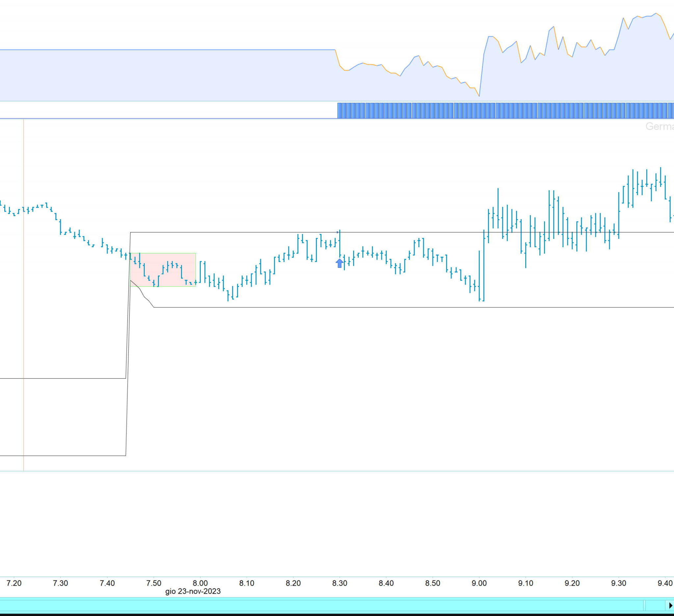
Task: Click the gio 23-nov-2023 date label
Action: tap(193, 591)
